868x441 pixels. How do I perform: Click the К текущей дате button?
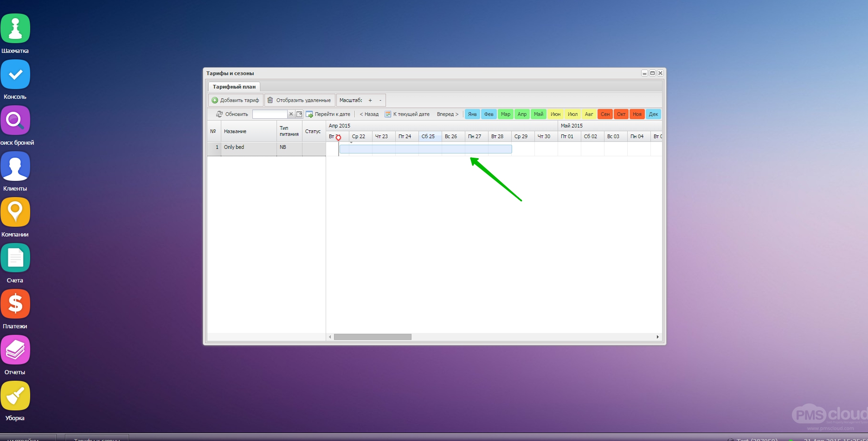(x=407, y=114)
